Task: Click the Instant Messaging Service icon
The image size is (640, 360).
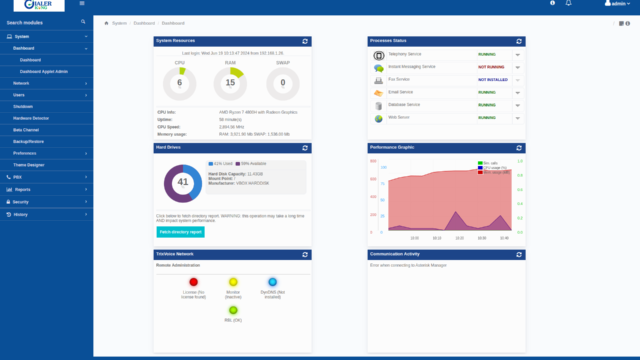Action: tap(379, 68)
